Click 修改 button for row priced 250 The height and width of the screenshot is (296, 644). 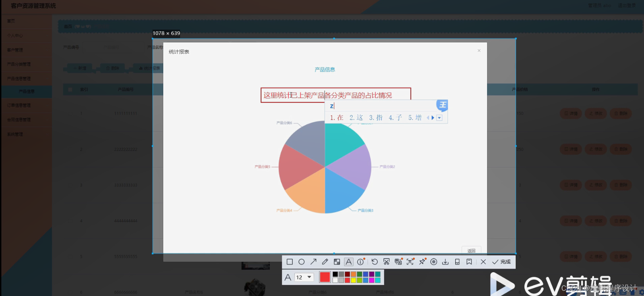[x=596, y=149]
